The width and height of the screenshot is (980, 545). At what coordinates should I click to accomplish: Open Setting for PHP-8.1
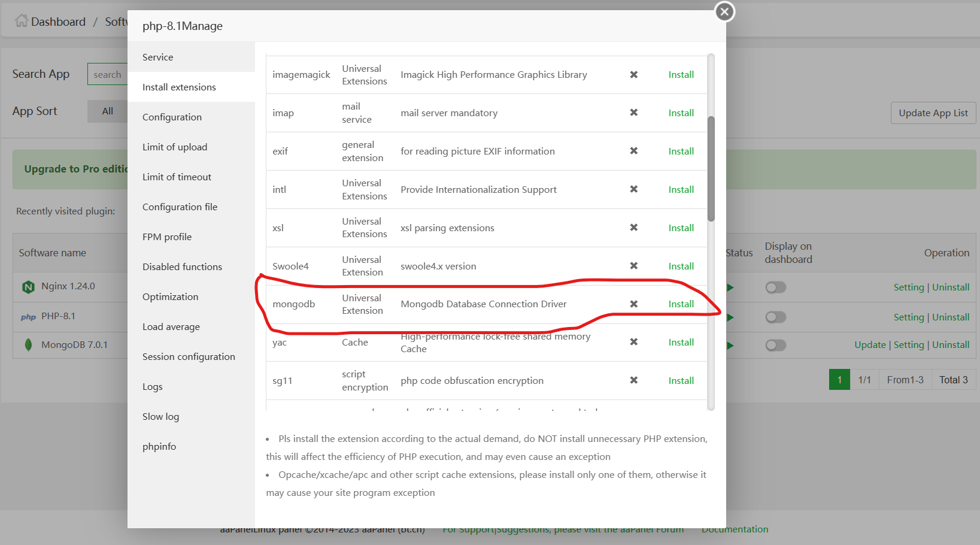pos(909,317)
